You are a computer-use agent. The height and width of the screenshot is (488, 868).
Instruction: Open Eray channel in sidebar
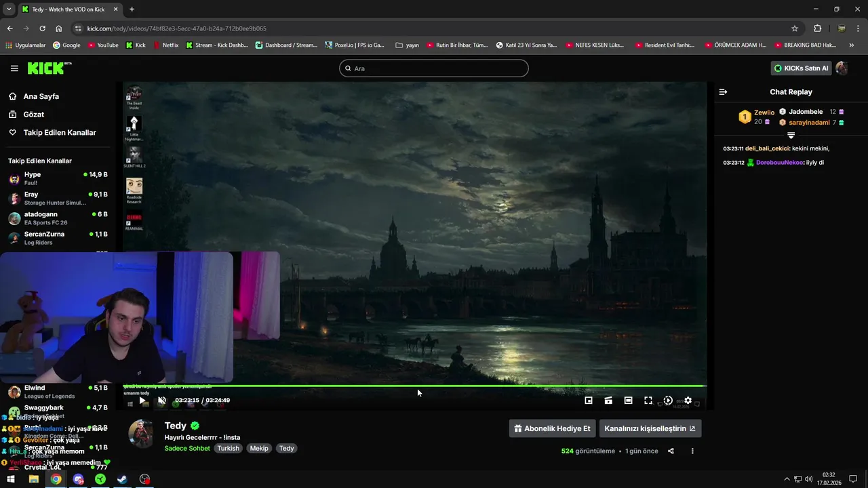click(x=58, y=198)
